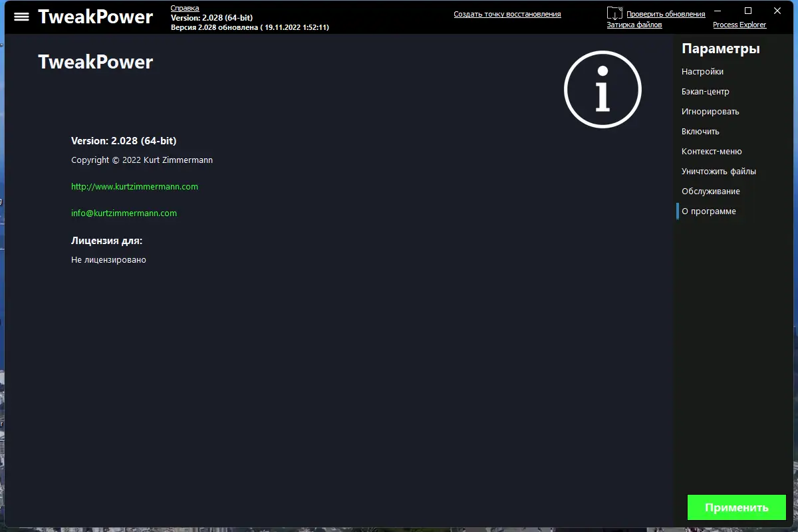Close the TweakPower window
798x532 pixels.
point(778,11)
